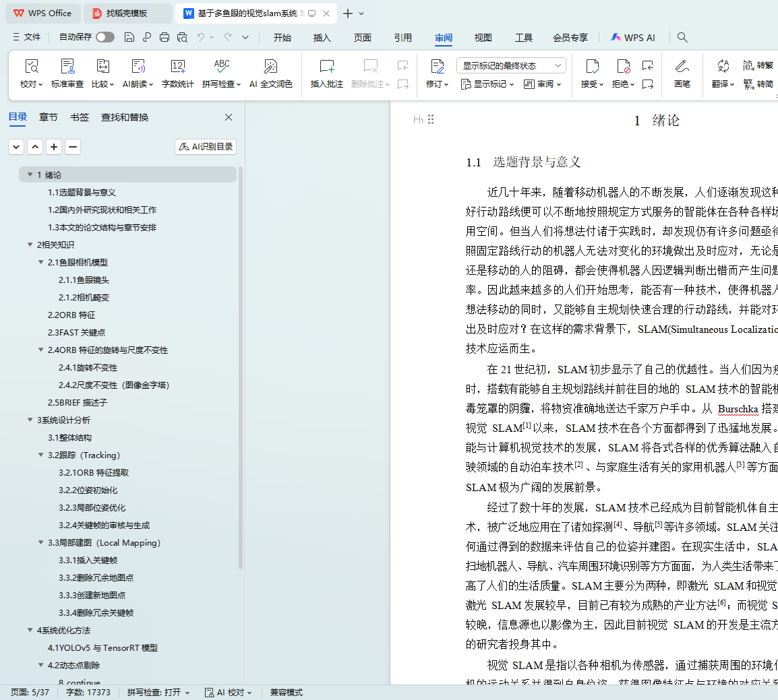Click the AI识别目录 button

[x=206, y=147]
